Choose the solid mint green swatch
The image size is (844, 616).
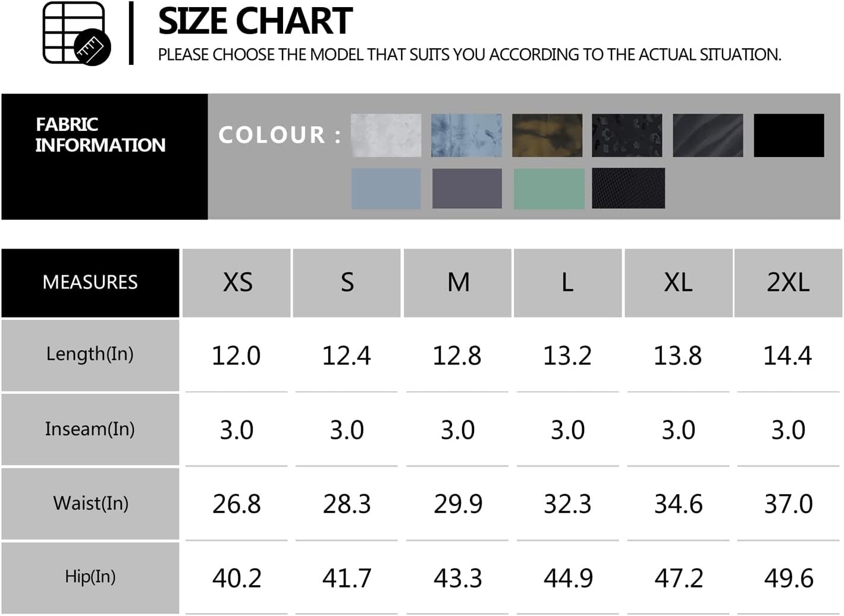click(549, 188)
